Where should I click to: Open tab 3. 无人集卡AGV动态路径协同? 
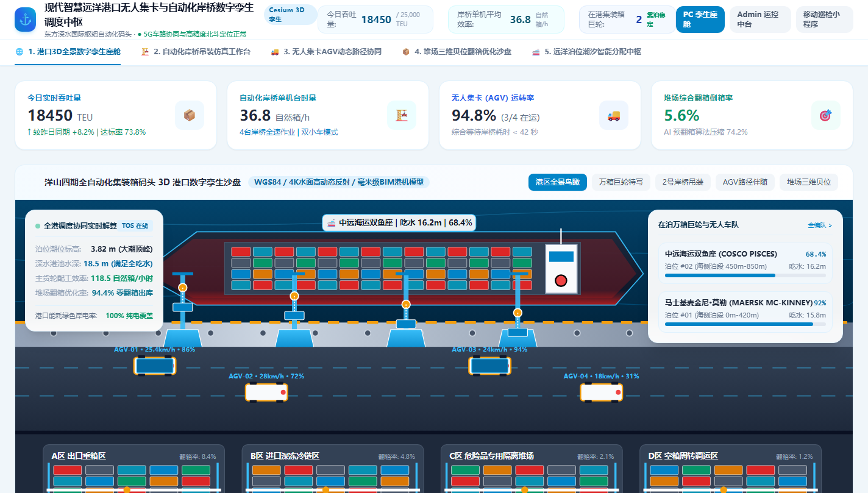pos(326,52)
